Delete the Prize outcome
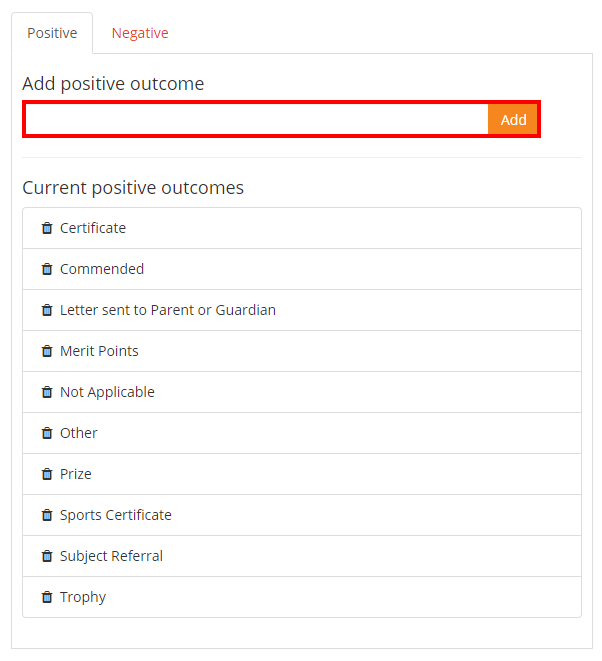Image resolution: width=602 pixels, height=661 pixels. [x=46, y=474]
